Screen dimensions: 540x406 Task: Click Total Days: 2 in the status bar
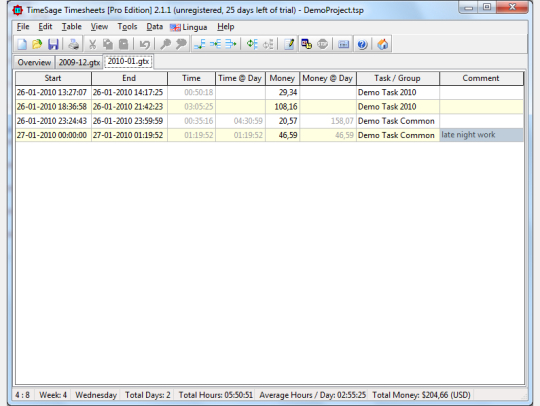148,395
